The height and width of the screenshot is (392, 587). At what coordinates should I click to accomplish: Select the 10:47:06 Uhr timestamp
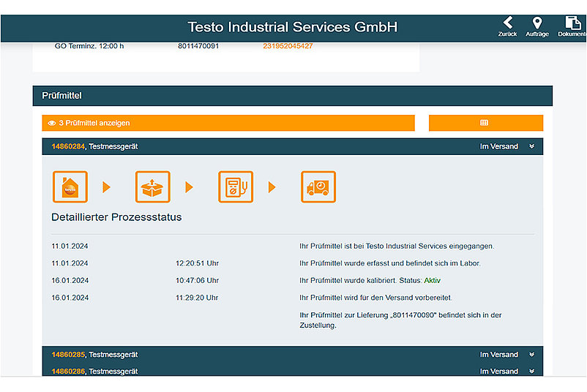[197, 280]
